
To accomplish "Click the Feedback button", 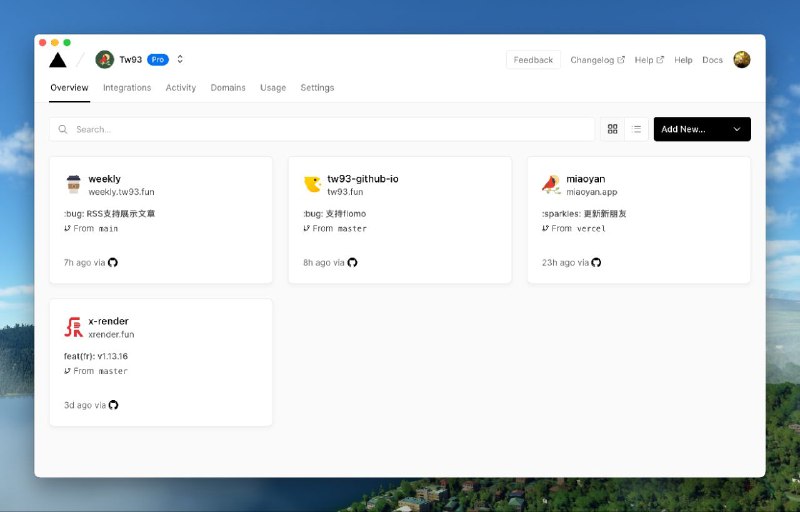I will pos(533,60).
